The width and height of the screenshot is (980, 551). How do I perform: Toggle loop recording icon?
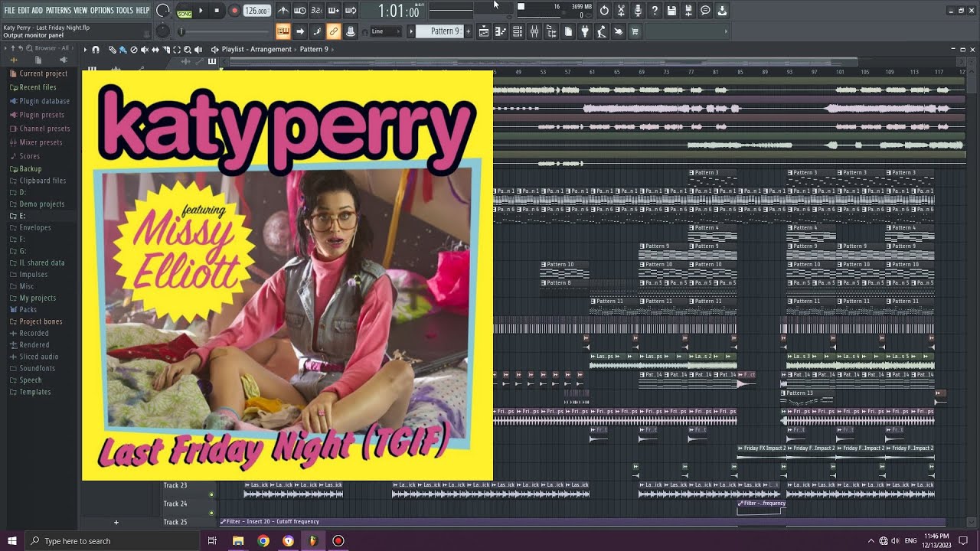tap(351, 11)
